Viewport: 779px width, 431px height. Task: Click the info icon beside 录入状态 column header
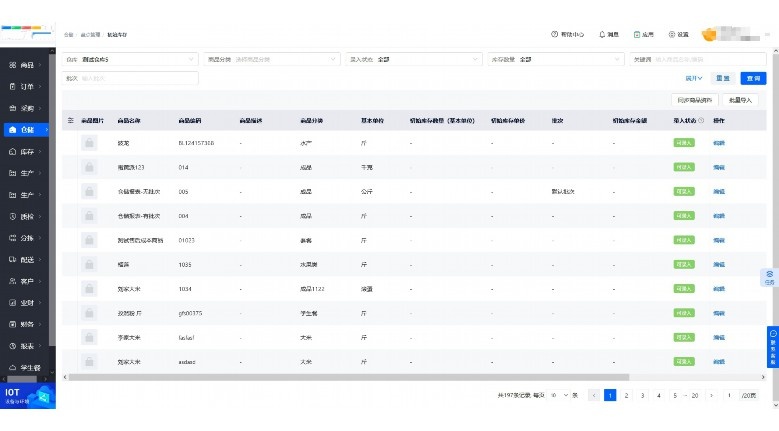(x=701, y=120)
